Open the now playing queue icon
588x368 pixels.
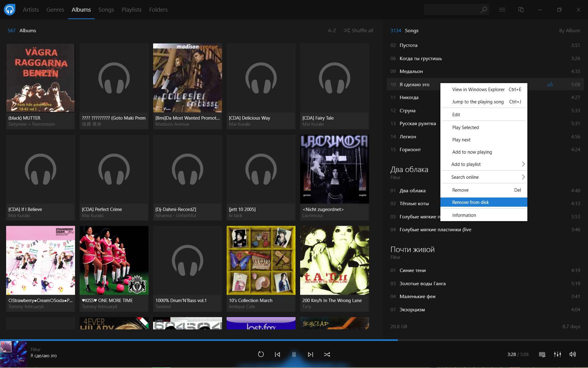point(542,354)
